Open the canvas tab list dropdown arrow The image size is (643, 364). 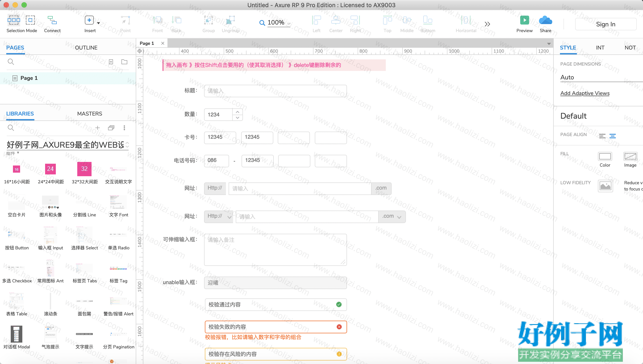click(x=549, y=44)
